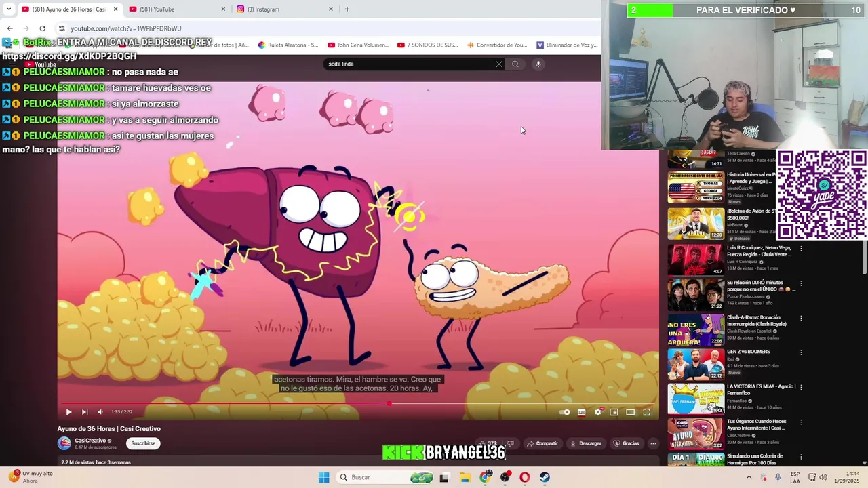
Task: Open Windows Start menu
Action: (324, 477)
